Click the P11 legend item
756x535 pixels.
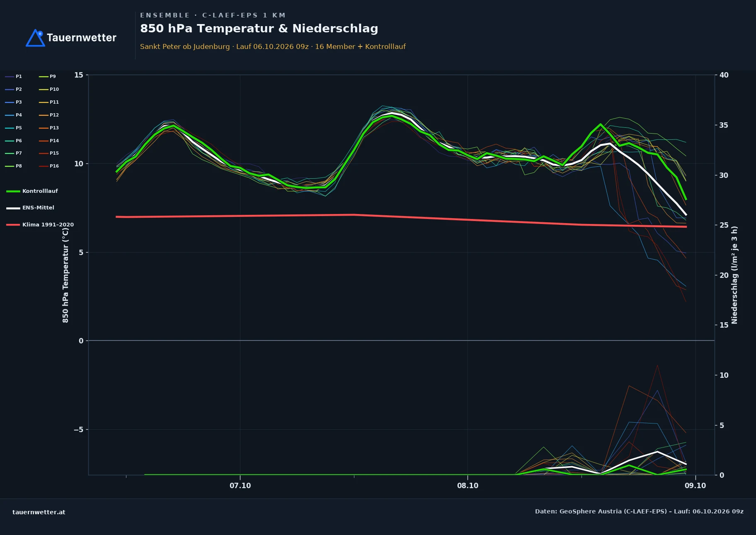(x=49, y=102)
